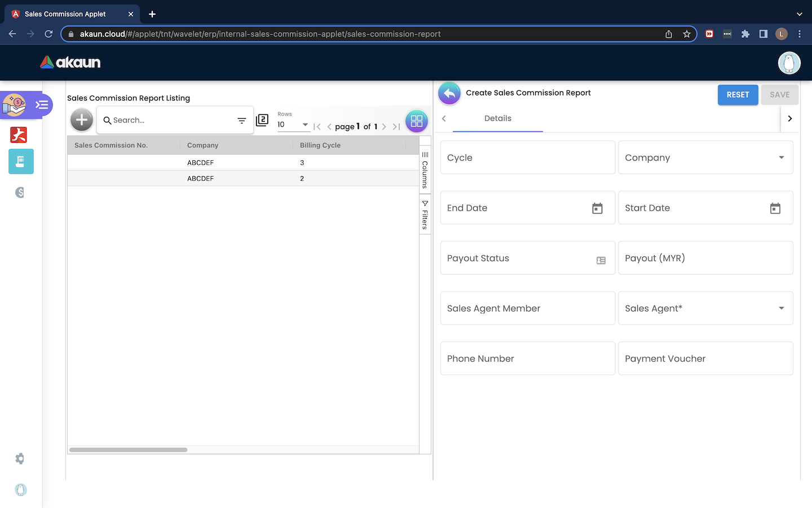The height and width of the screenshot is (508, 812).
Task: Open the End Date calendar picker
Action: click(x=597, y=208)
